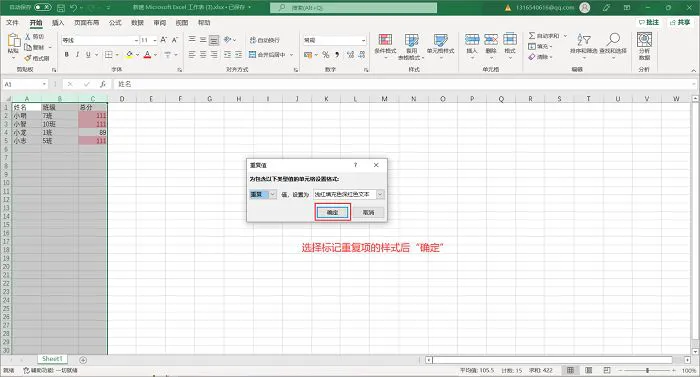Toggle Underline formatting

(x=88, y=54)
